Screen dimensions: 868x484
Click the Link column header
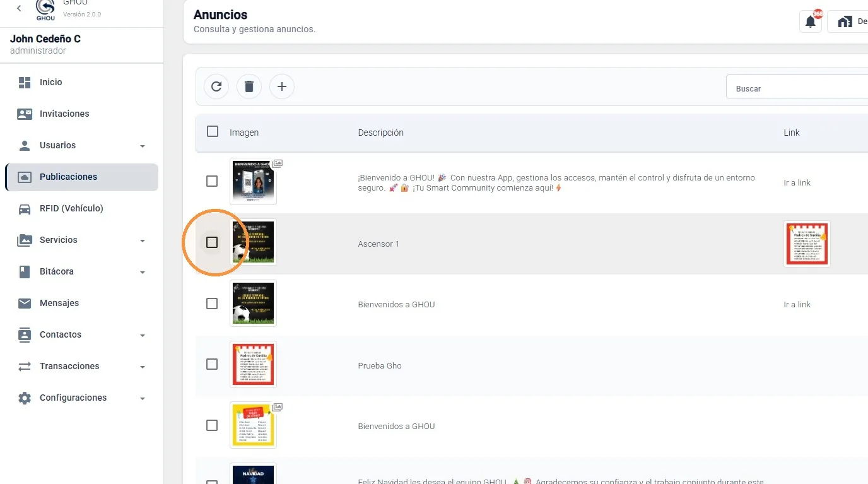click(x=792, y=133)
